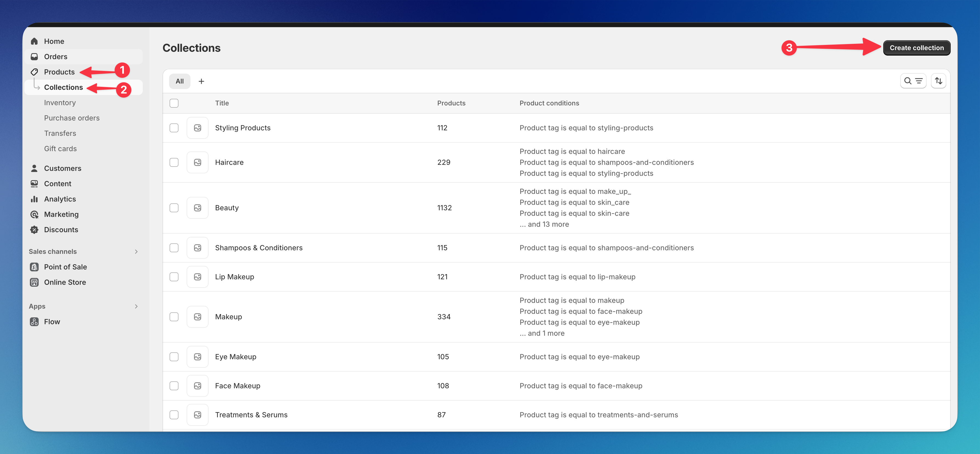Add a new view with the plus button

coord(202,81)
